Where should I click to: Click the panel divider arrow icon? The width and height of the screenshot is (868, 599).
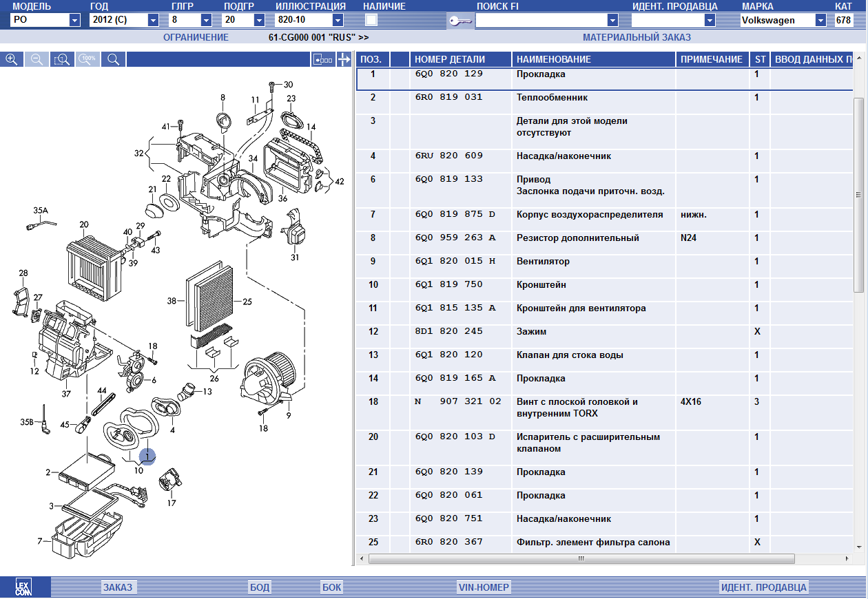coord(343,60)
